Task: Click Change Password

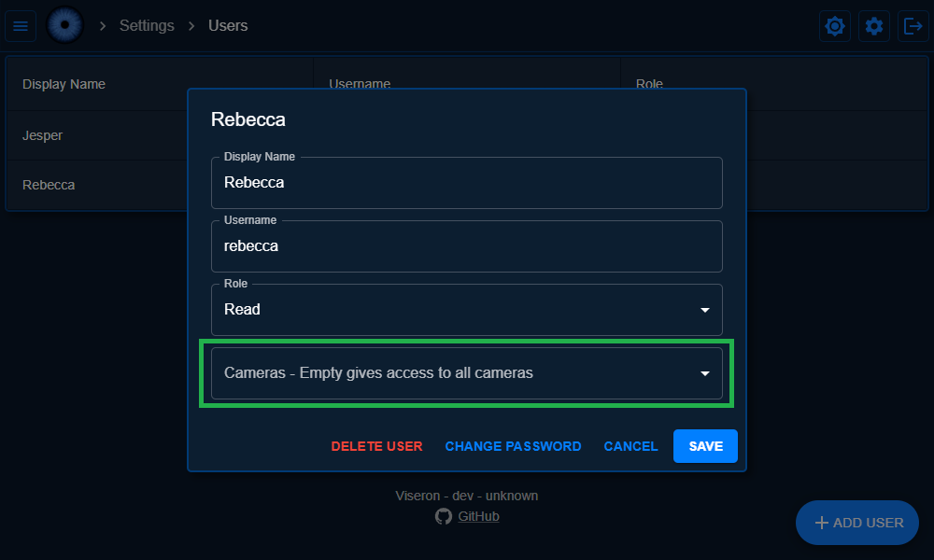Action: point(513,446)
